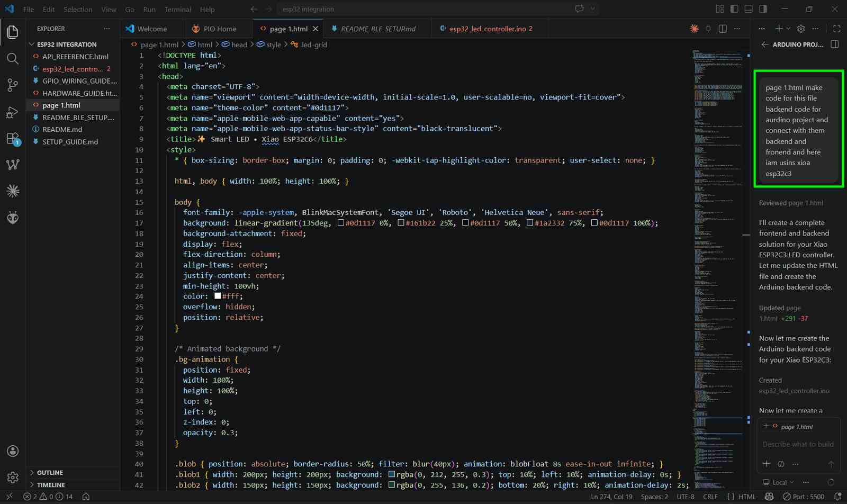Collapse the ESP32 INTEGRATION folder section
Image resolution: width=847 pixels, height=504 pixels.
67,44
